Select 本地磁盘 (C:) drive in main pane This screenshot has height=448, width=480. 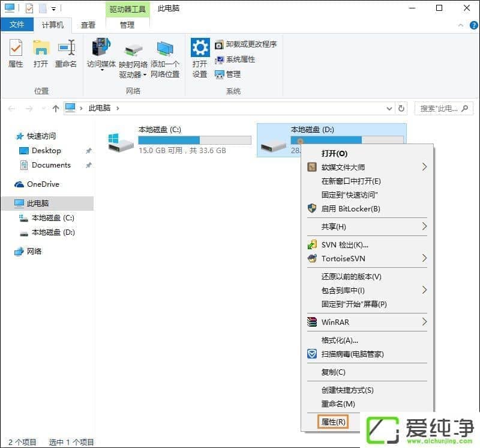(x=180, y=140)
